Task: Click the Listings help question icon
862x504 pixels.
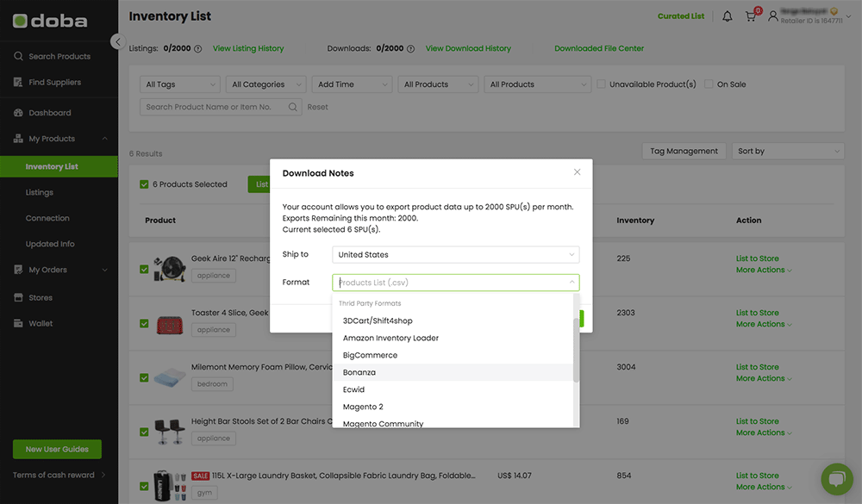Action: [198, 49]
